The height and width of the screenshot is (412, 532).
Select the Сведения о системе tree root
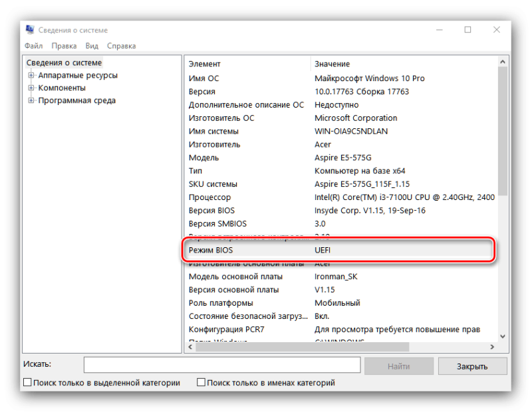(x=64, y=62)
